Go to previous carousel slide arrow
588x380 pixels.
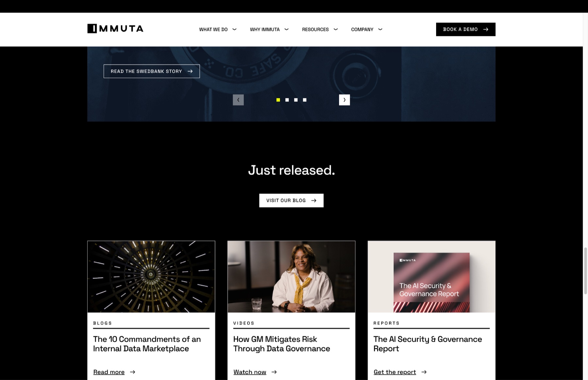point(238,100)
